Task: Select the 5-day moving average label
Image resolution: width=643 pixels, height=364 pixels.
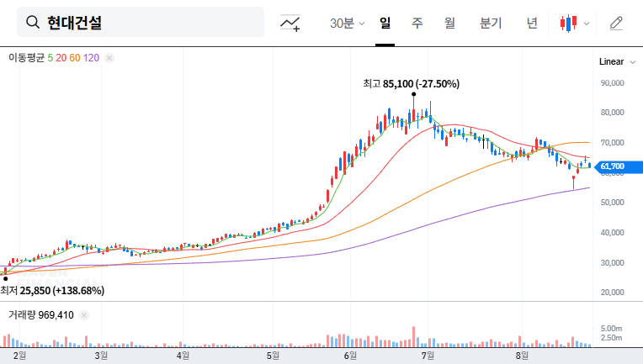Action: [x=50, y=58]
